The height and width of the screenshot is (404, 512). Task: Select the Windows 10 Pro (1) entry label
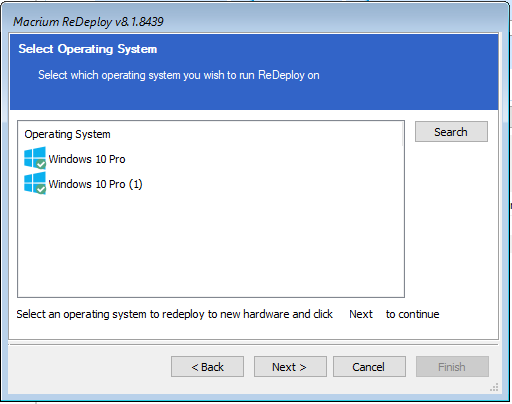pyautogui.click(x=96, y=184)
